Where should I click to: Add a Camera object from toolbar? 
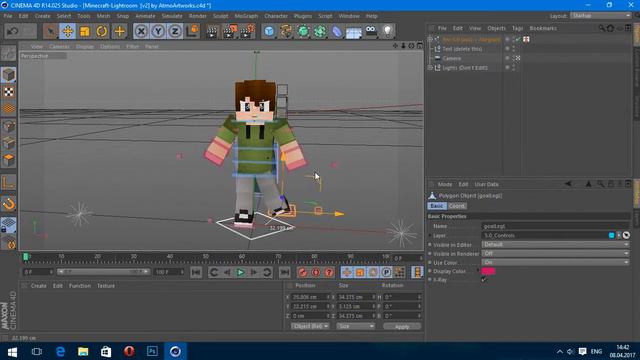point(371,31)
